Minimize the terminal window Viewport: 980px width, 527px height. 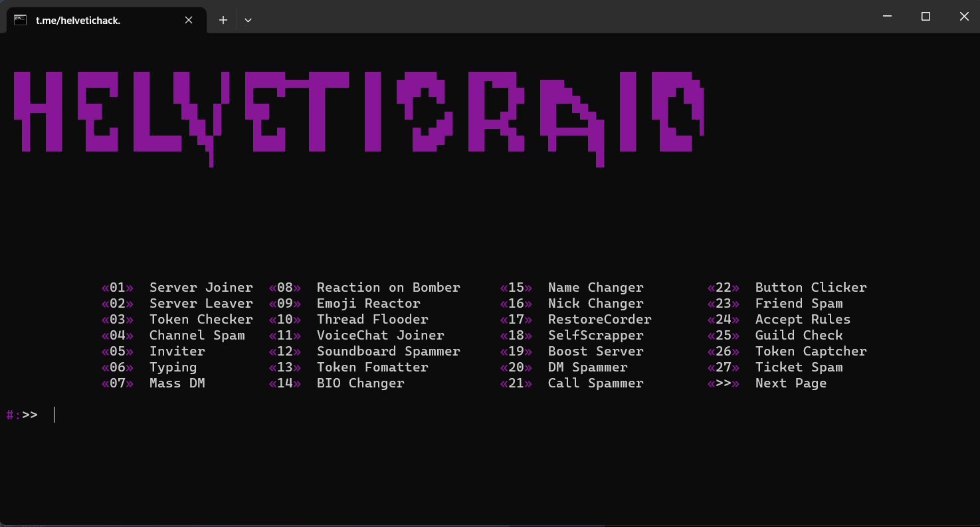pyautogui.click(x=887, y=17)
